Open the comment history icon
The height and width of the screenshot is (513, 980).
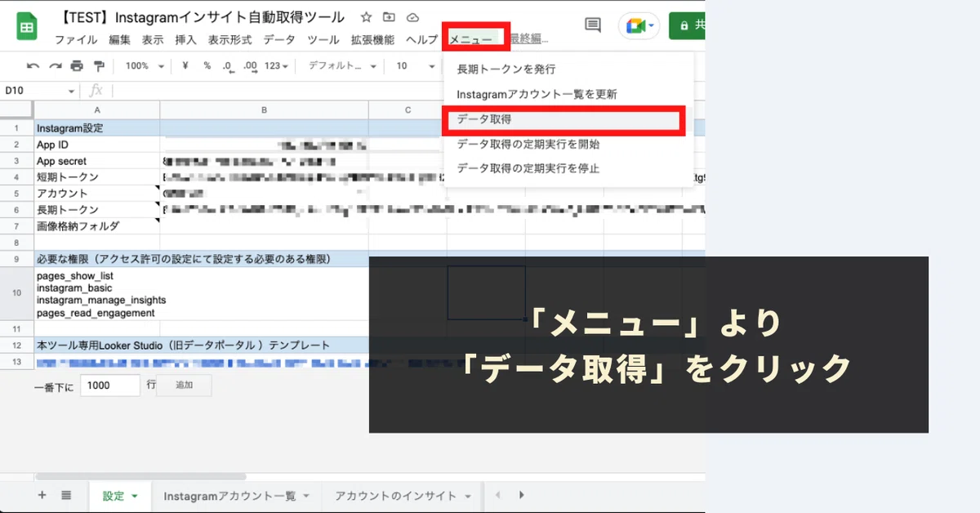[593, 26]
